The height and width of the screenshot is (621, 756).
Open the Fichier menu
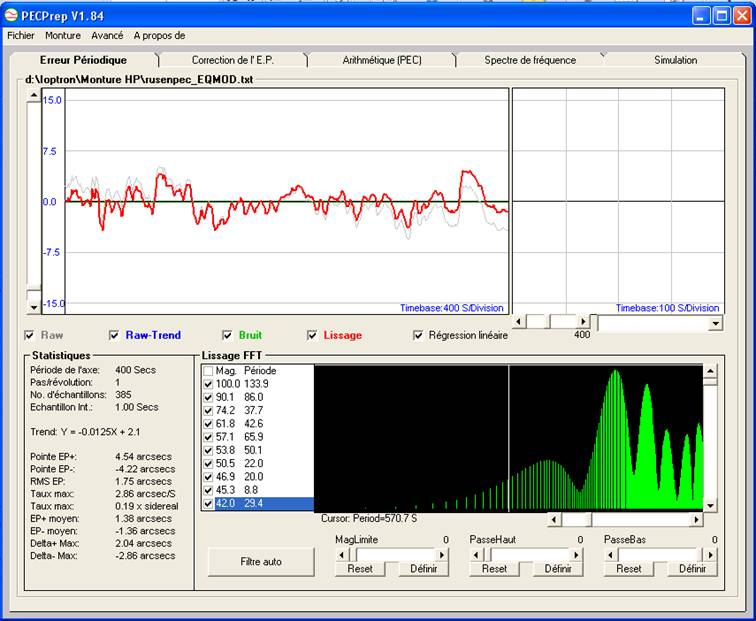click(21, 35)
